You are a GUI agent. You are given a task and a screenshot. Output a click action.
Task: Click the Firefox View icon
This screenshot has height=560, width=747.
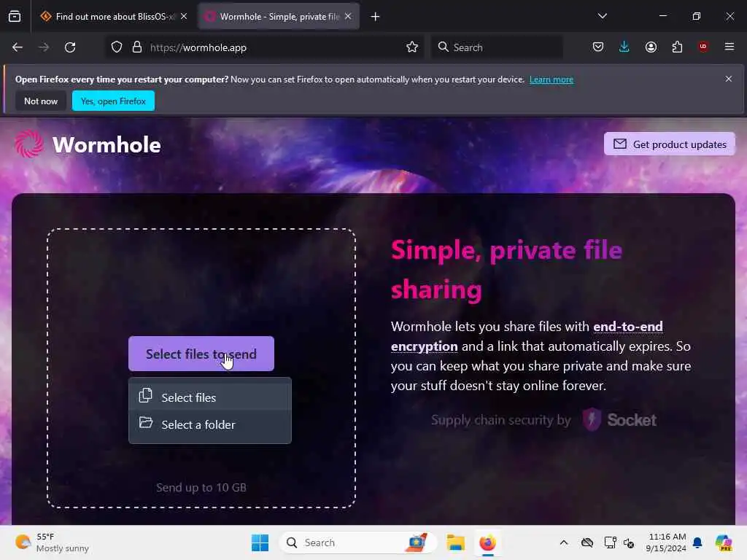click(x=15, y=17)
